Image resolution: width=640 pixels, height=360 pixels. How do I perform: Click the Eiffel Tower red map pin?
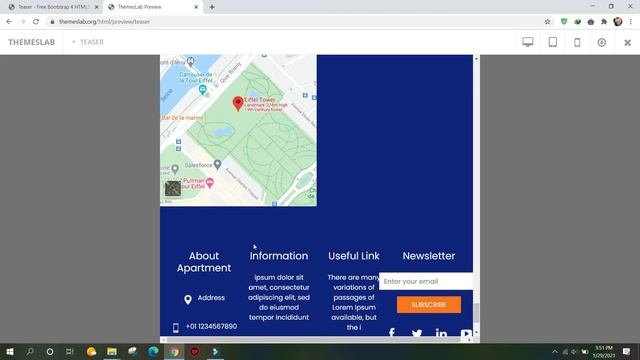[x=238, y=104]
